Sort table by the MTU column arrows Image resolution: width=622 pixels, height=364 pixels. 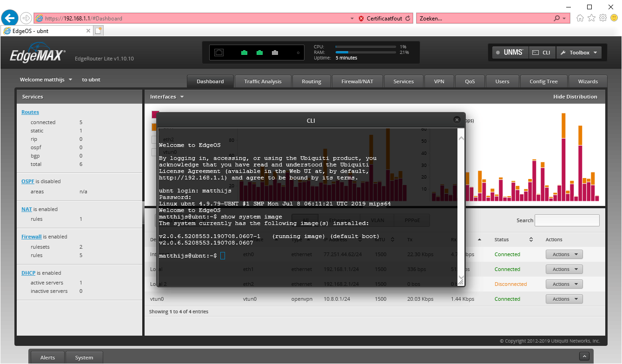click(x=392, y=239)
